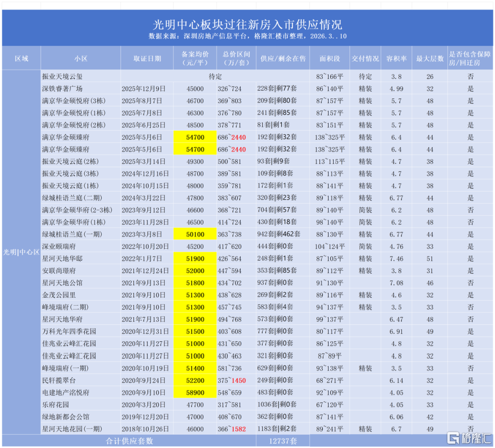This screenshot has height=448, width=495.
Task: Click the 深铁睿著广场 project name cell
Action: coord(62,89)
